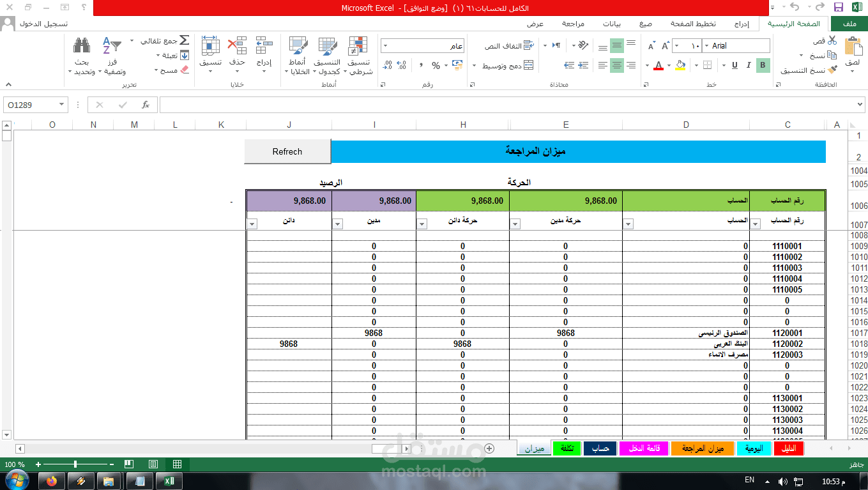
Task: Click the Delete cells (حذف) icon
Action: pos(238,46)
